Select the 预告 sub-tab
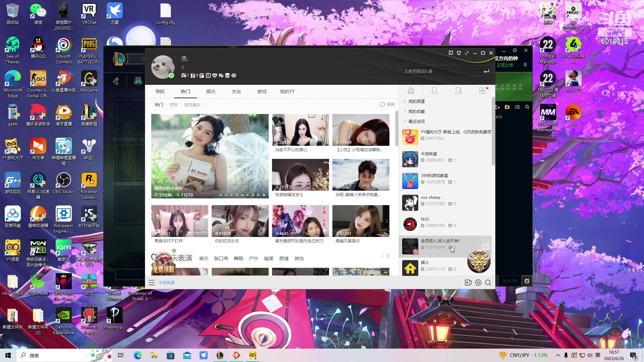This screenshot has height=362, width=644. [x=174, y=105]
